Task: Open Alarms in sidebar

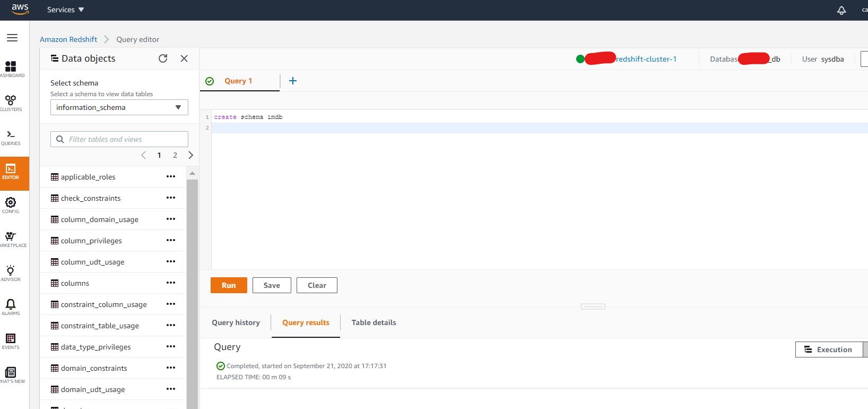Action: point(11,308)
